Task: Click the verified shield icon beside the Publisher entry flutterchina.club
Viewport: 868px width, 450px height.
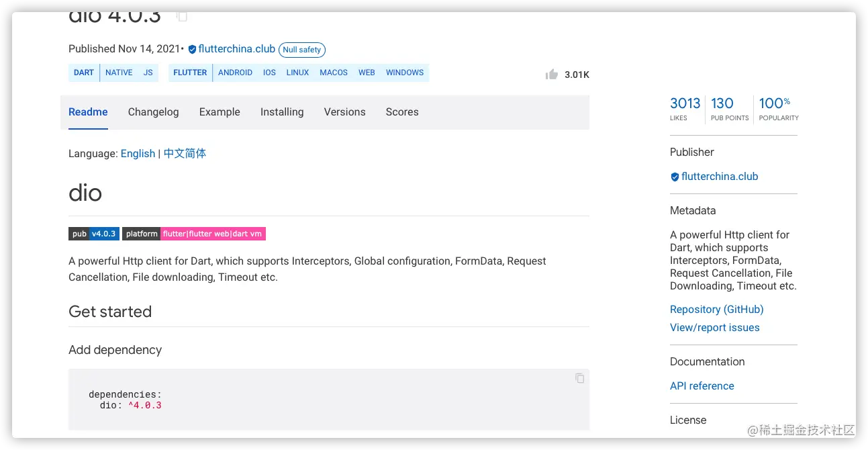Action: coord(675,177)
